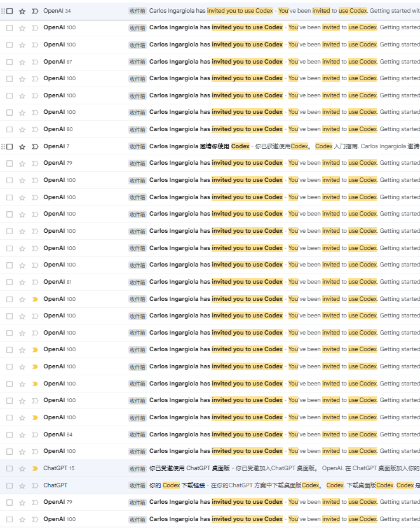The height and width of the screenshot is (528, 420).
Task: Click 收件箱 label on OpenAI 87 thread
Action: coord(137,62)
